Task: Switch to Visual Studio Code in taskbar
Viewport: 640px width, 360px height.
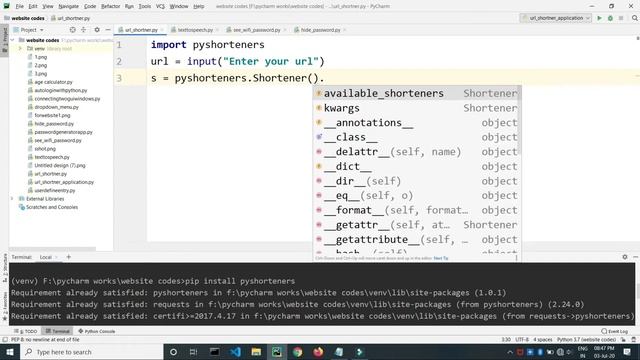Action: [x=236, y=352]
